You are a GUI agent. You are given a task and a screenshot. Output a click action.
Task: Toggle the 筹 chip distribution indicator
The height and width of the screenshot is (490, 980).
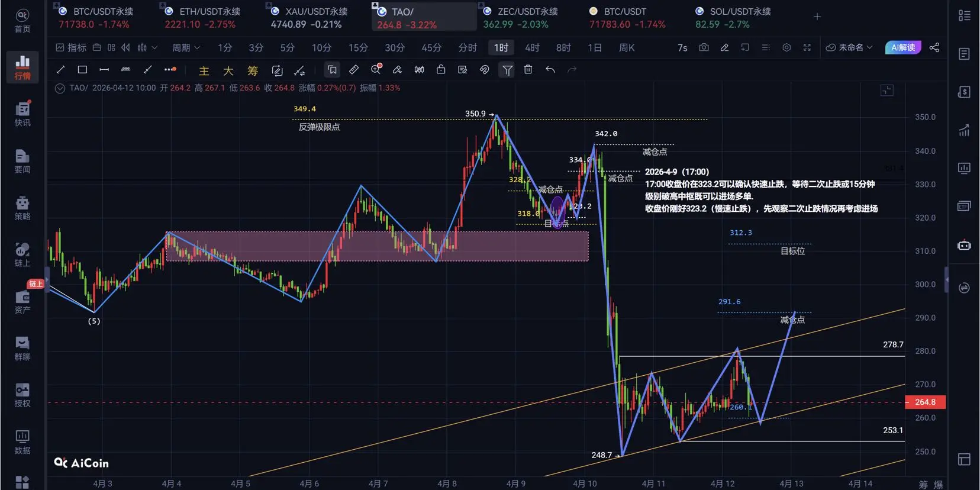click(253, 71)
